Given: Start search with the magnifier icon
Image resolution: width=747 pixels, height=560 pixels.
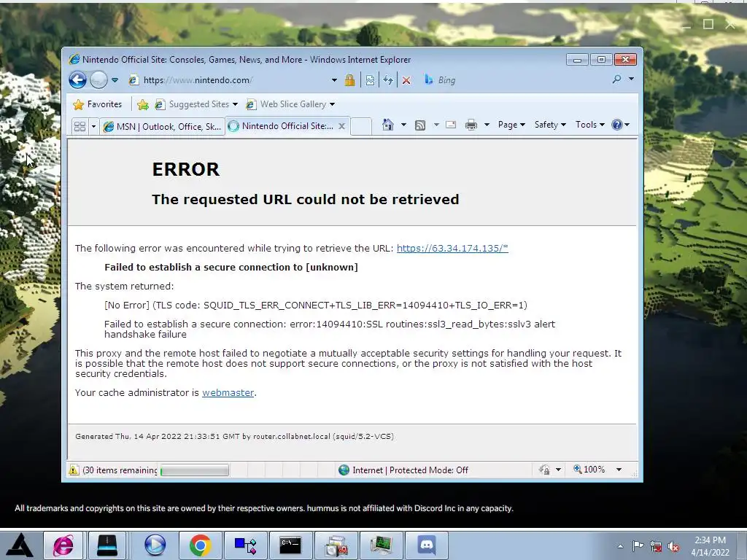Looking at the screenshot, I should pos(617,79).
